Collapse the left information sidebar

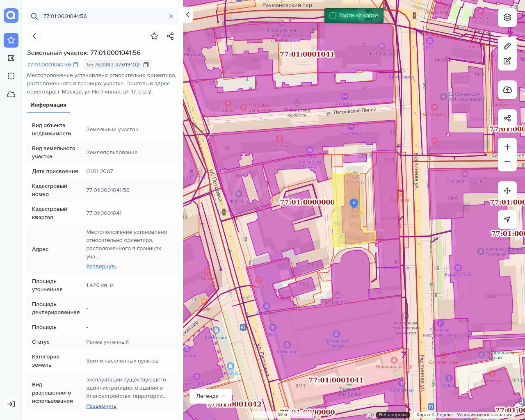[188, 15]
